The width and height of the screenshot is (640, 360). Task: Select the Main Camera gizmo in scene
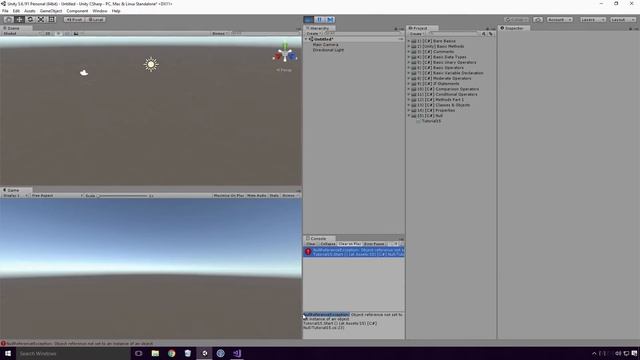point(84,73)
